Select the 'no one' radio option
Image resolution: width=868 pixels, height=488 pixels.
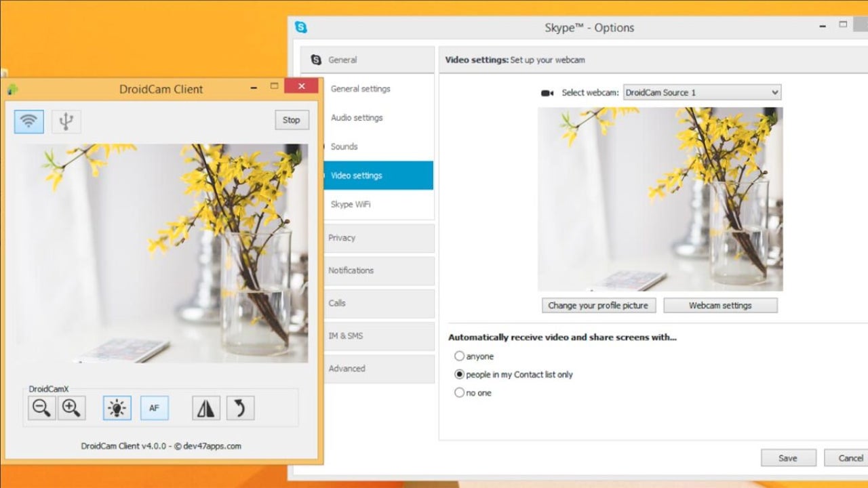click(x=460, y=392)
